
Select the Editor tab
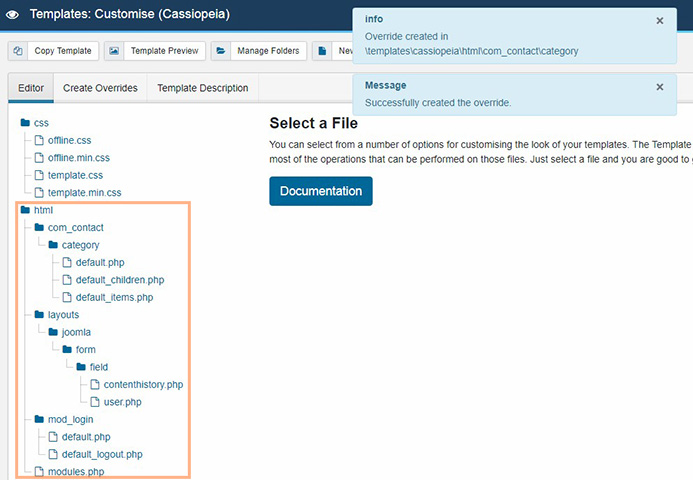pos(31,88)
